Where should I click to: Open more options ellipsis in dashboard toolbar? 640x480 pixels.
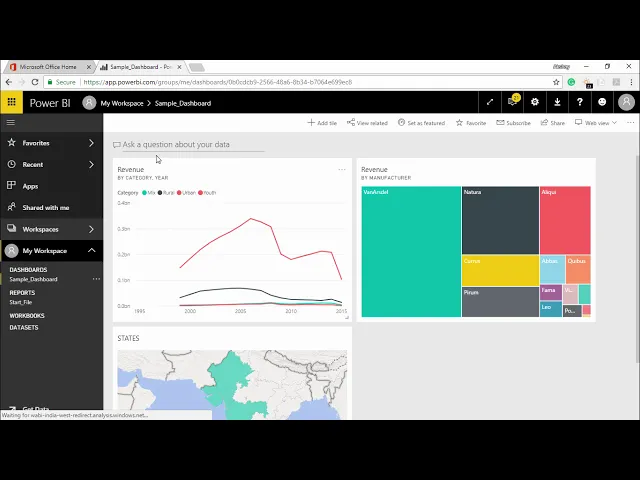point(631,123)
